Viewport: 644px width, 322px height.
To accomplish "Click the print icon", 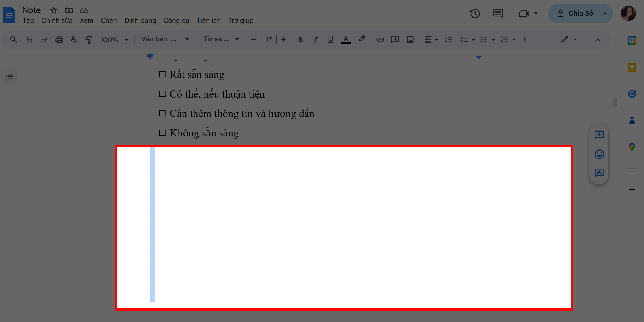I will 59,40.
